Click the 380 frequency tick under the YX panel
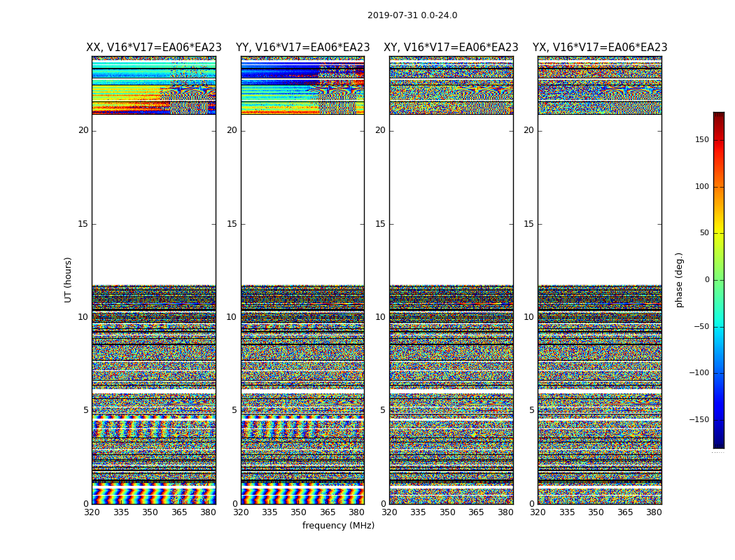Viewport: 735px width, 560px height. pos(654,512)
